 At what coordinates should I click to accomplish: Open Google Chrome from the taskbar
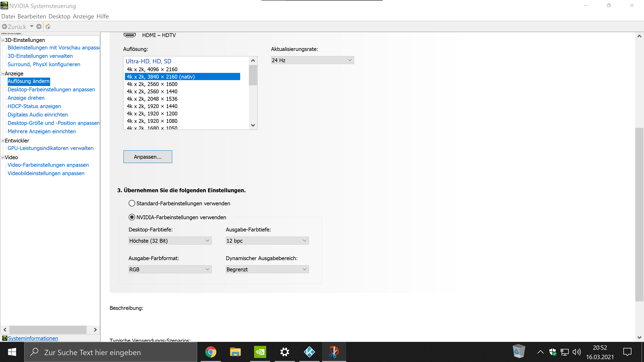pyautogui.click(x=210, y=352)
